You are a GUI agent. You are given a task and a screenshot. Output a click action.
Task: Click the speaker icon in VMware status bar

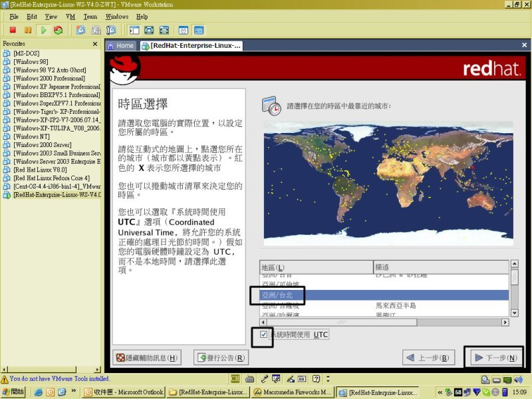coord(518,380)
